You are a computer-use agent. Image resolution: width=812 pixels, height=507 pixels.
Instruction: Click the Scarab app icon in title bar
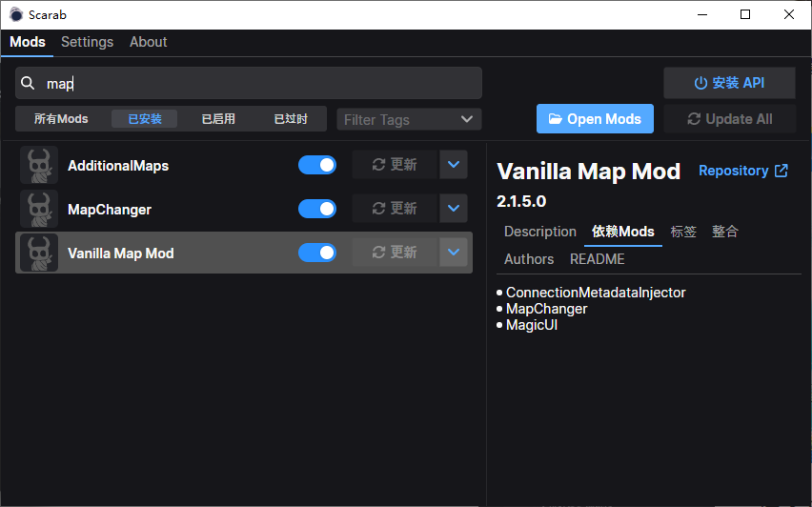[x=16, y=14]
